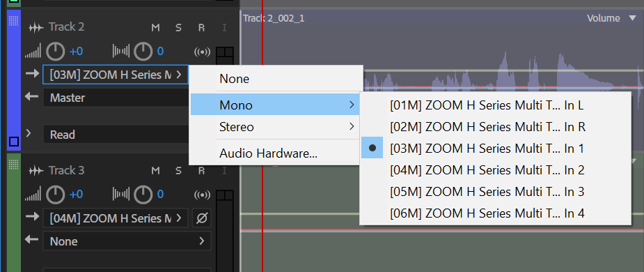644x272 pixels.
Task: Mute Track 2 with M button
Action: pyautogui.click(x=155, y=28)
